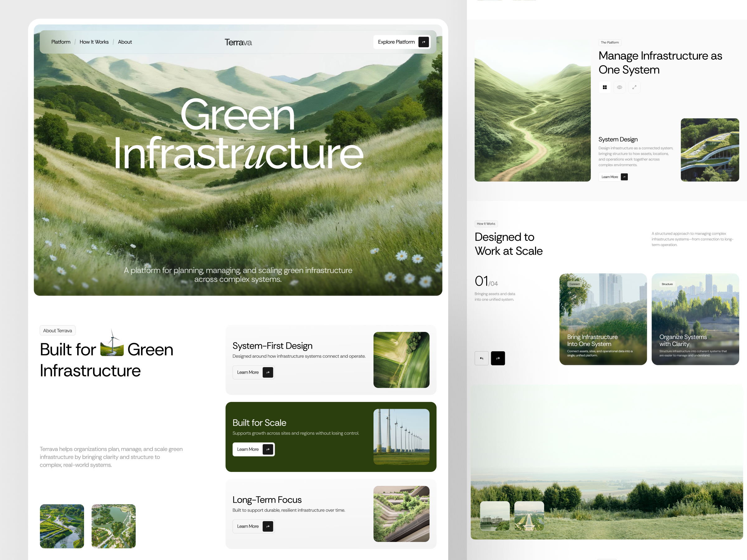The width and height of the screenshot is (747, 560).
Task: Go to previous slide arrow
Action: point(482,358)
